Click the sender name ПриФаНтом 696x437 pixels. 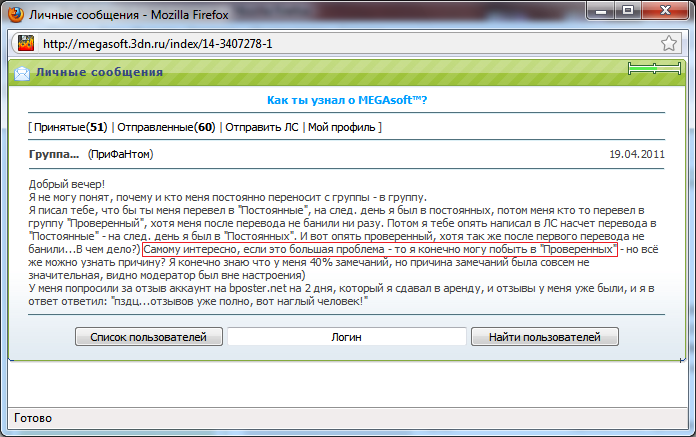[x=120, y=154]
